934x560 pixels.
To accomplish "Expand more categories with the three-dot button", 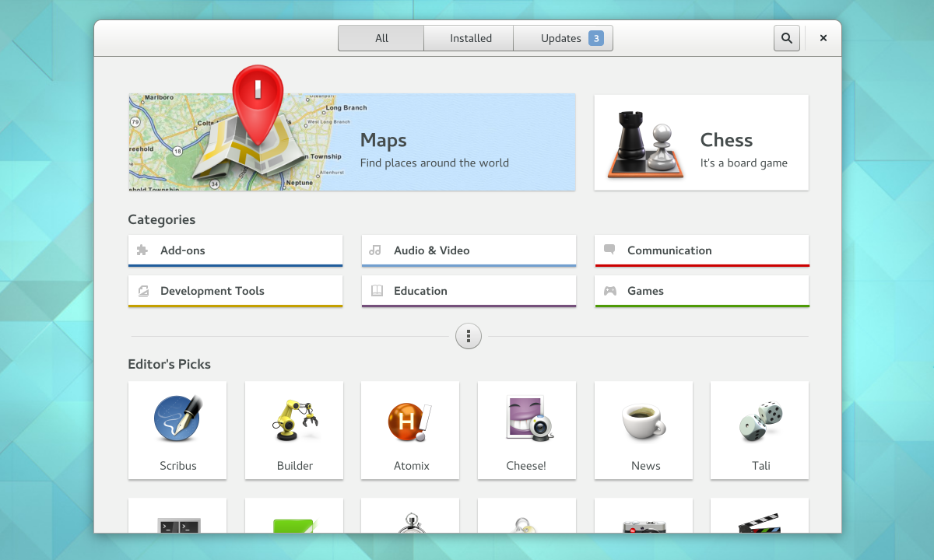I will tap(469, 336).
